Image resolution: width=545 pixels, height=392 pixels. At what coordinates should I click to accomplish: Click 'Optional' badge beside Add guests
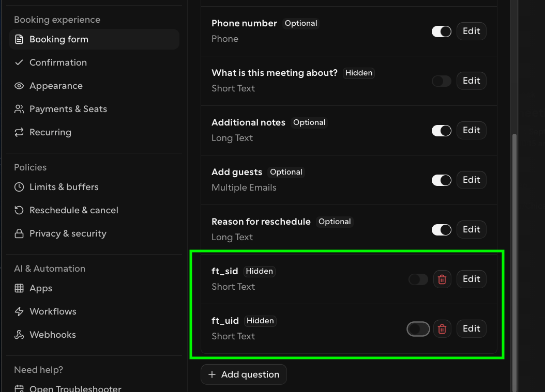[x=286, y=172]
